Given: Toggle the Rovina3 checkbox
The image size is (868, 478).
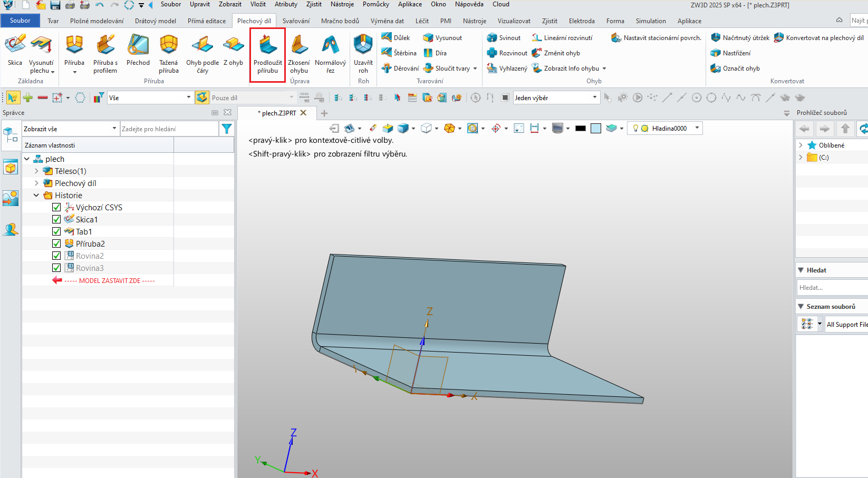Looking at the screenshot, I should pyautogui.click(x=56, y=268).
